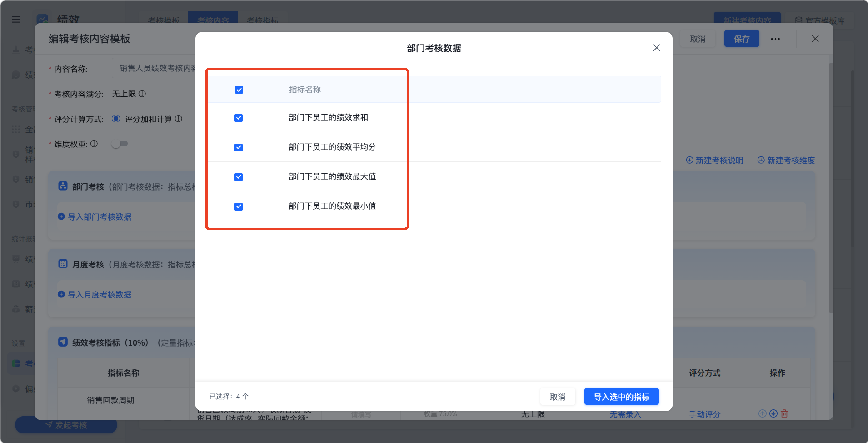Switch to the 考核模板 tab
The image size is (868, 443).
(164, 20)
